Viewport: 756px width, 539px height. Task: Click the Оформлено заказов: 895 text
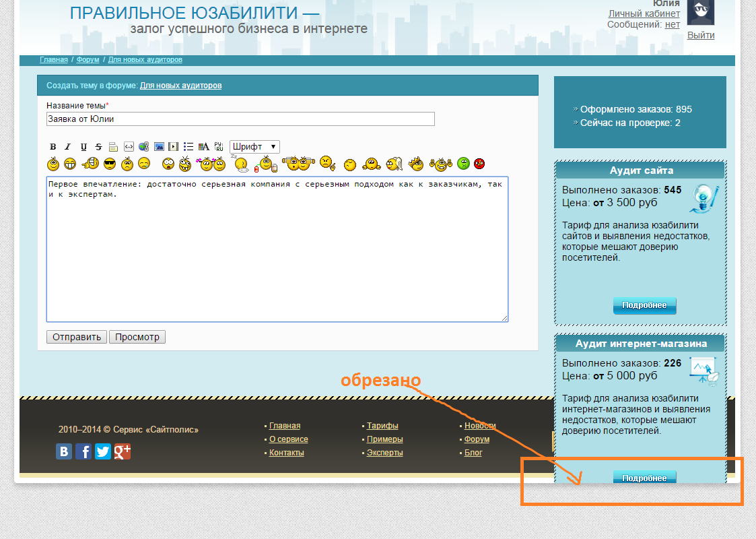pyautogui.click(x=636, y=110)
